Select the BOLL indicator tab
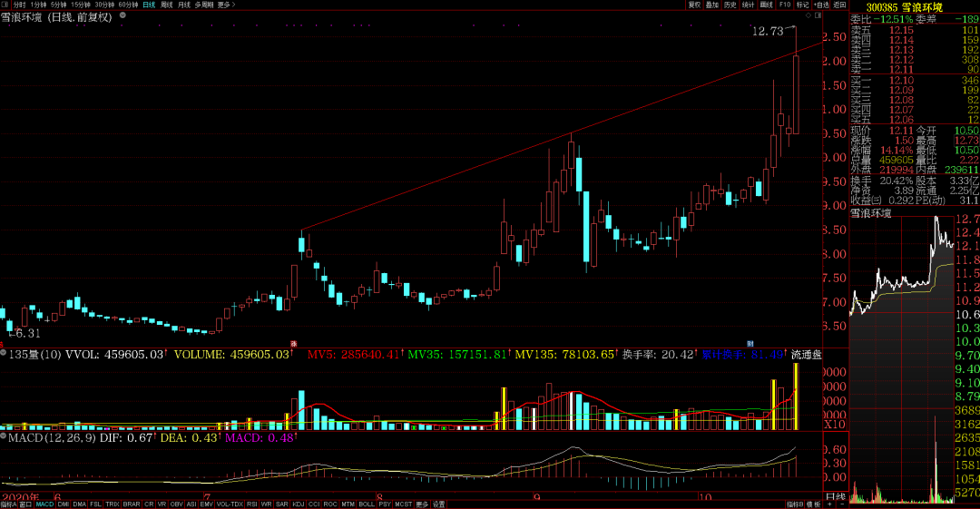Screen dimensions: 980x509 pyautogui.click(x=367, y=504)
